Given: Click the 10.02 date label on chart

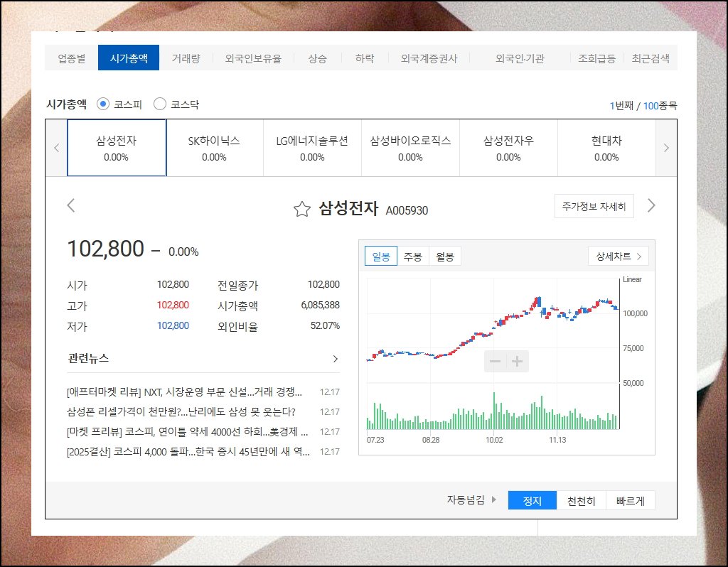Looking at the screenshot, I should tap(494, 440).
